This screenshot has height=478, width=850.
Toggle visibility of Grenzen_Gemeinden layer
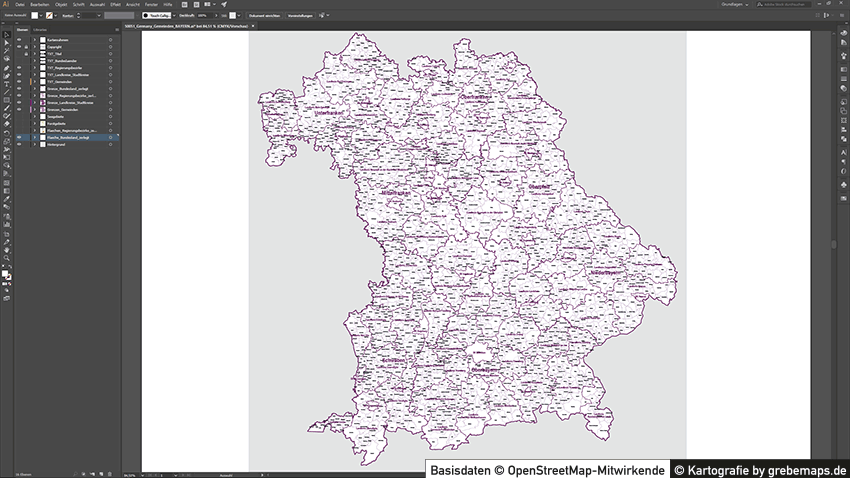click(x=19, y=109)
